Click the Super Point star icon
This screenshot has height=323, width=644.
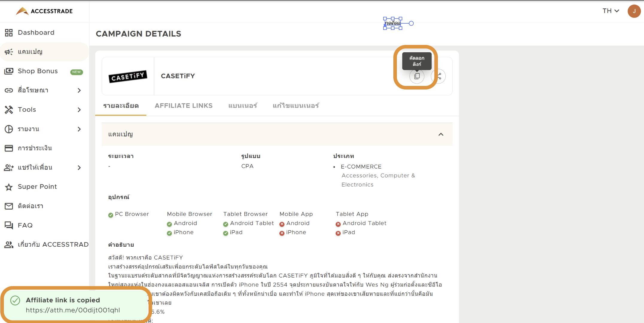[9, 187]
